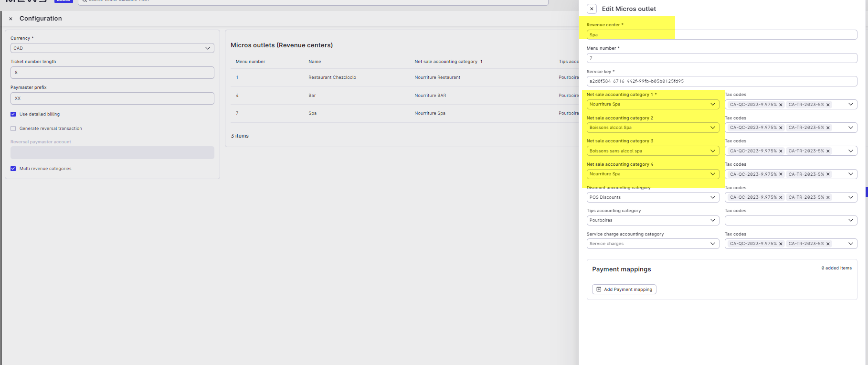Select the Spa outlet row in table

click(x=312, y=113)
